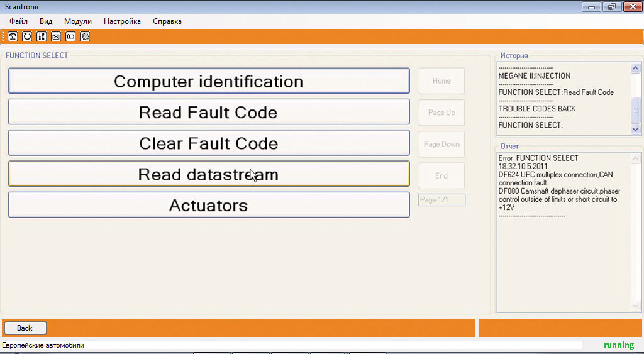The width and height of the screenshot is (644, 354).
Task: Click the История scrollbar down arrow
Action: [x=635, y=129]
